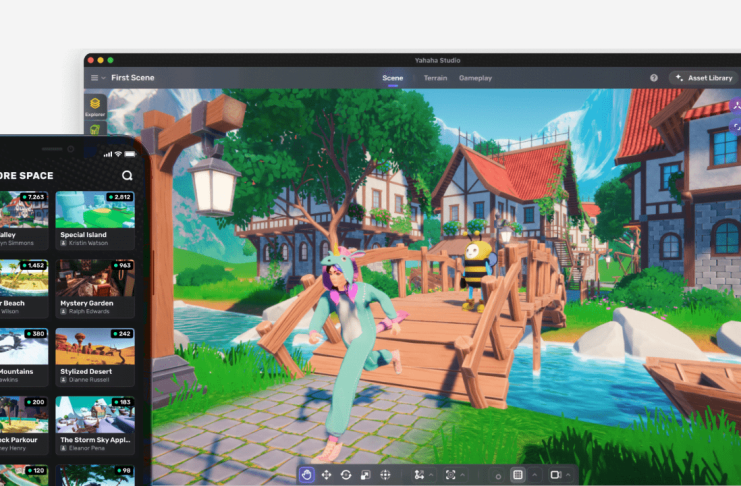Image resolution: width=741 pixels, height=486 pixels.
Task: Click author name Ralph Edwards
Action: (89, 312)
